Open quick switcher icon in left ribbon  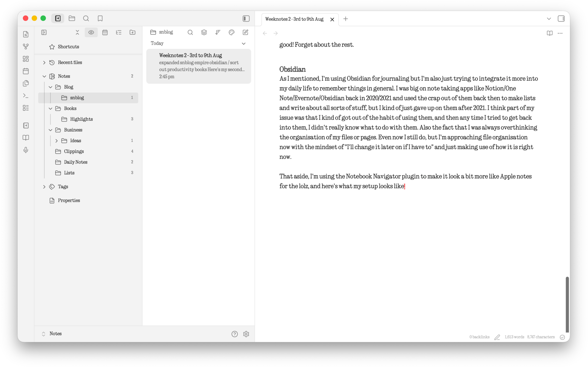coord(26,34)
